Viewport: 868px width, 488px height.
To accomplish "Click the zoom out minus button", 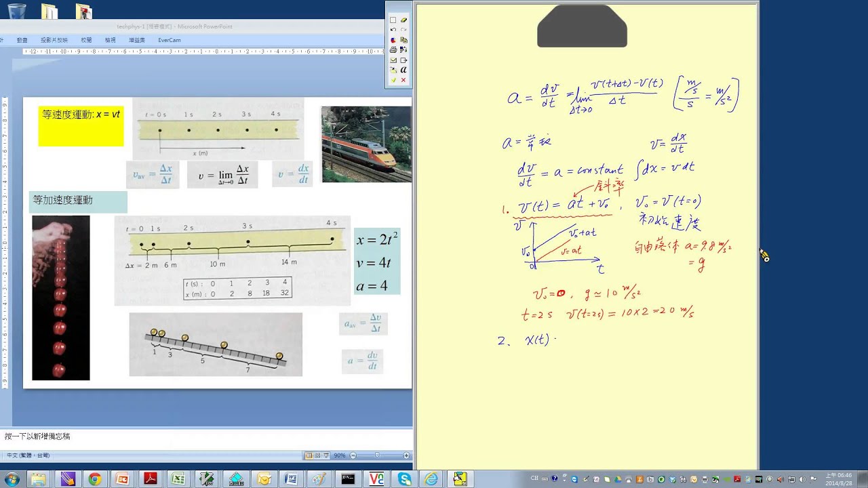I will [353, 455].
